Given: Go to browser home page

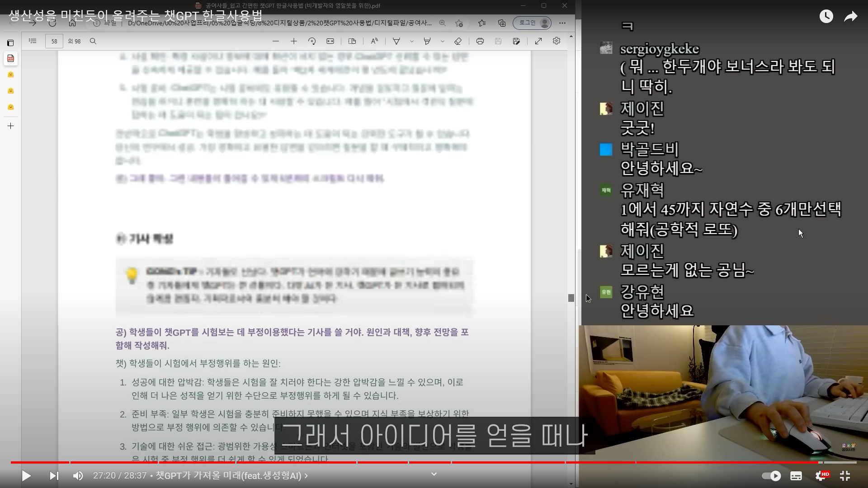Looking at the screenshot, I should [x=72, y=23].
